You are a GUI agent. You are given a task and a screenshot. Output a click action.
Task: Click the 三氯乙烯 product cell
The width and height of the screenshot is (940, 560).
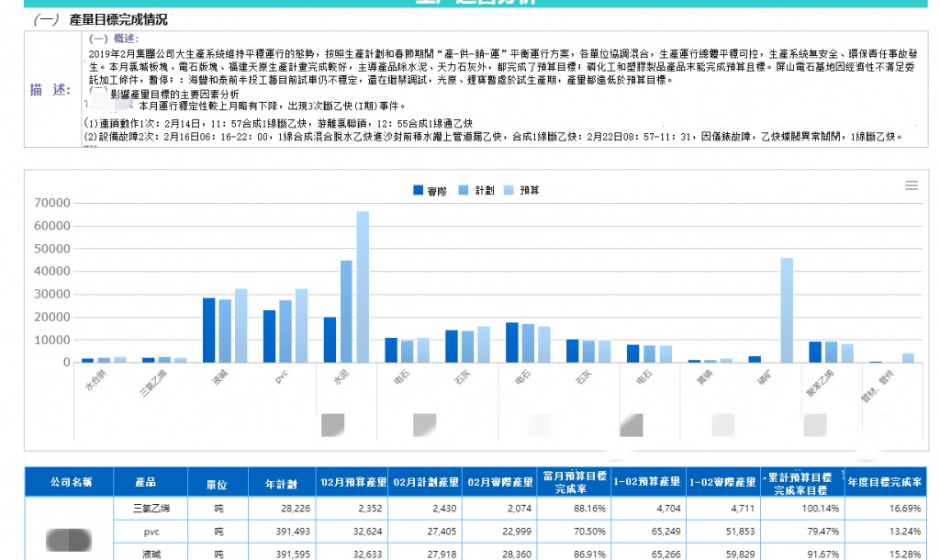pyautogui.click(x=150, y=509)
